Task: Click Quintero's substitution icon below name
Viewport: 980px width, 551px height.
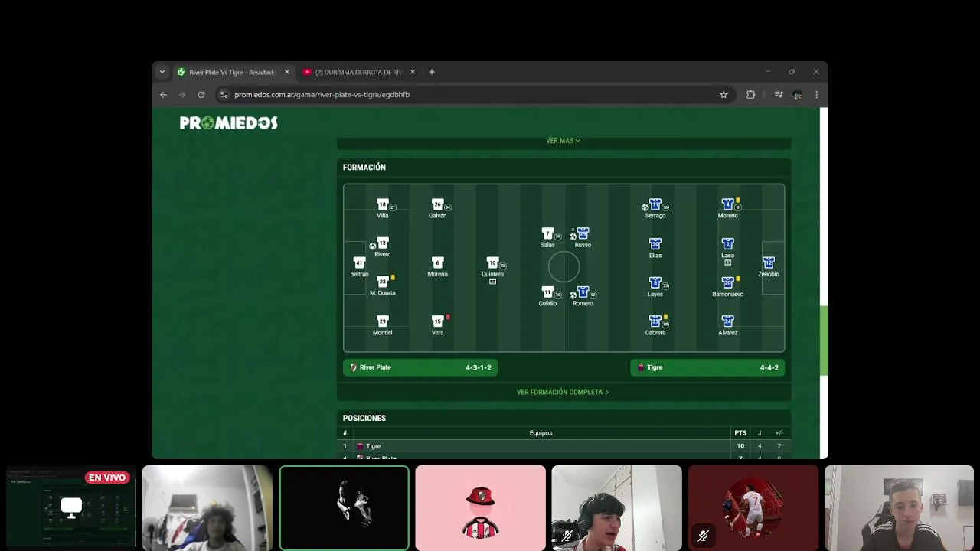Action: (x=492, y=282)
